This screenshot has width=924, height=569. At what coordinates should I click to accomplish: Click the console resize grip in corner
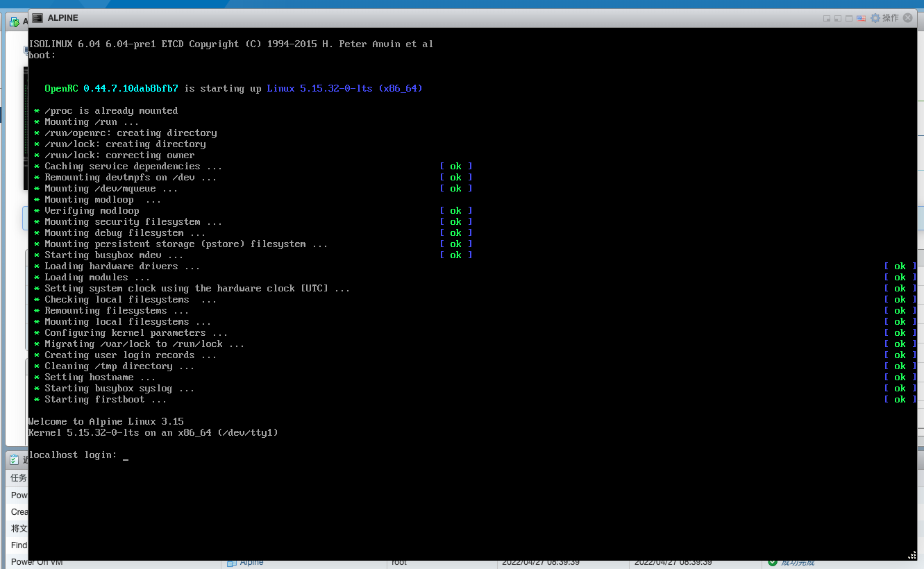(x=912, y=555)
